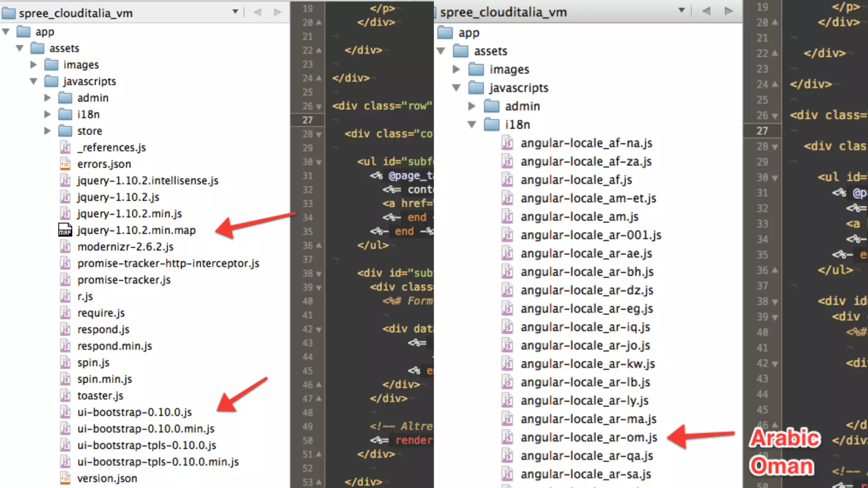This screenshot has width=868, height=488.
Task: Select ui-bootstrap-0.10.0.js in the file tree
Action: [134, 412]
